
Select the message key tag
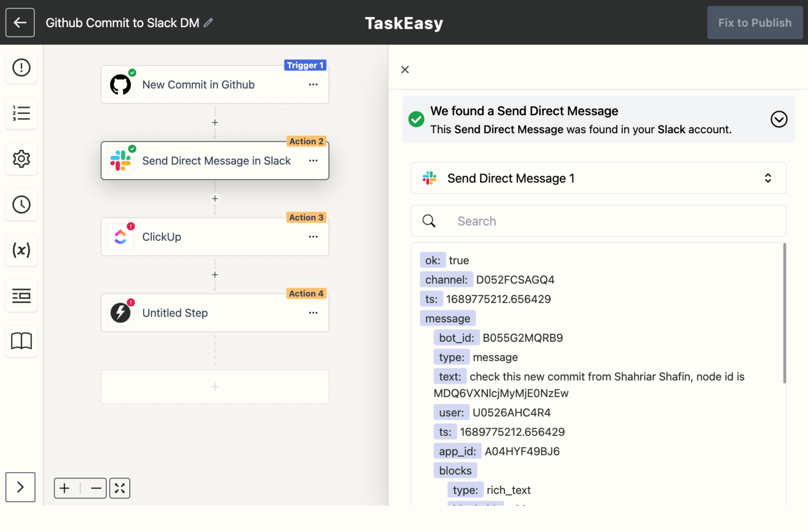(x=448, y=319)
